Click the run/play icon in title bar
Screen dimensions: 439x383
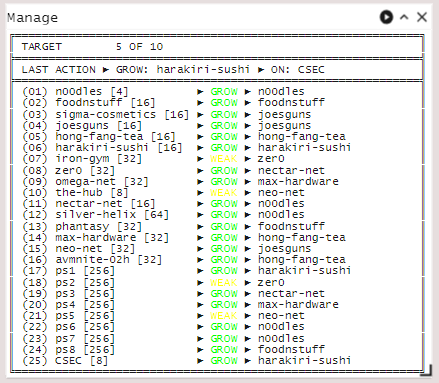pos(386,17)
